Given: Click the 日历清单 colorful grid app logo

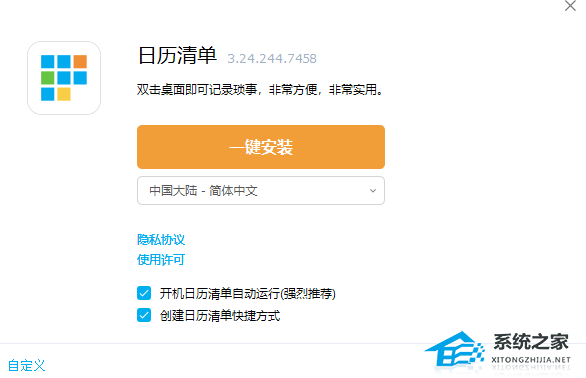Looking at the screenshot, I should click(x=64, y=78).
